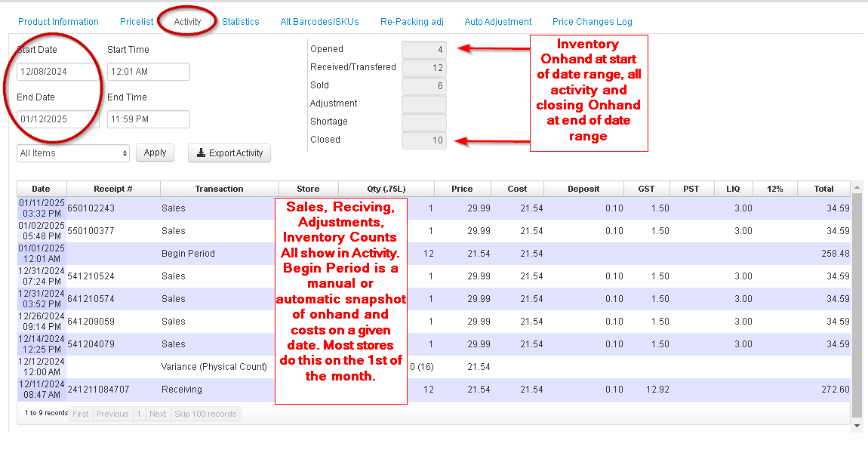Click the PST column header
The image size is (868, 456).
click(691, 189)
